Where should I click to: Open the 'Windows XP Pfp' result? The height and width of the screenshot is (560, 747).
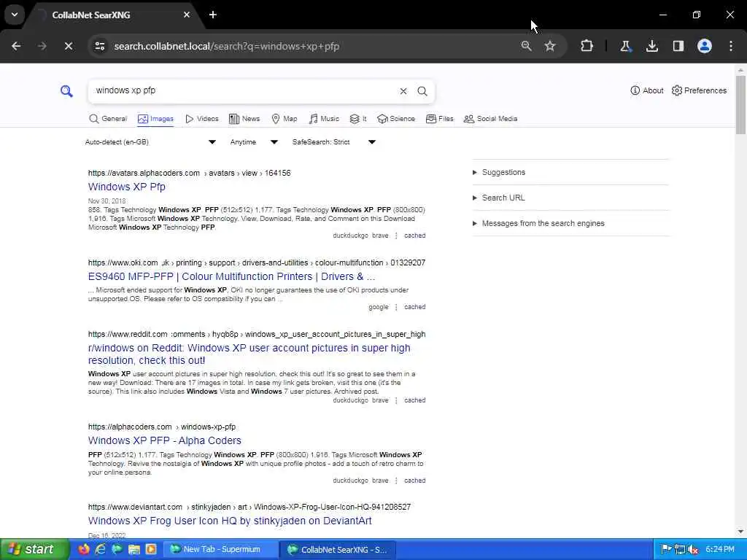point(127,187)
